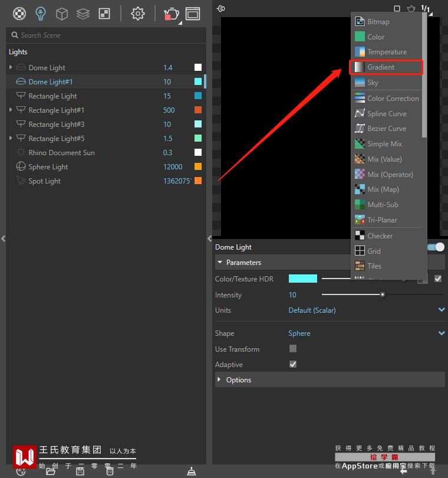Click the preview options icon at top left

click(221, 8)
